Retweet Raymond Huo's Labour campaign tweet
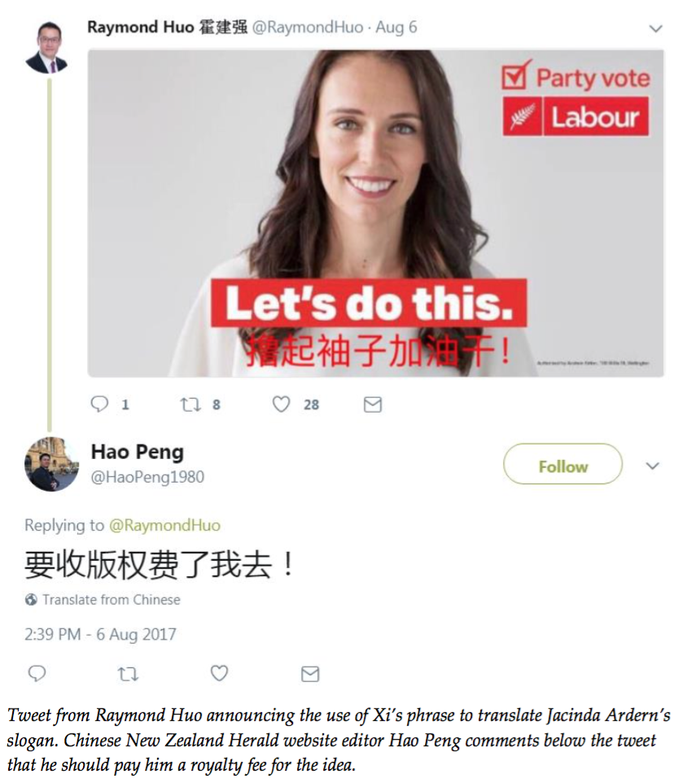The width and height of the screenshot is (700, 783). [190, 404]
